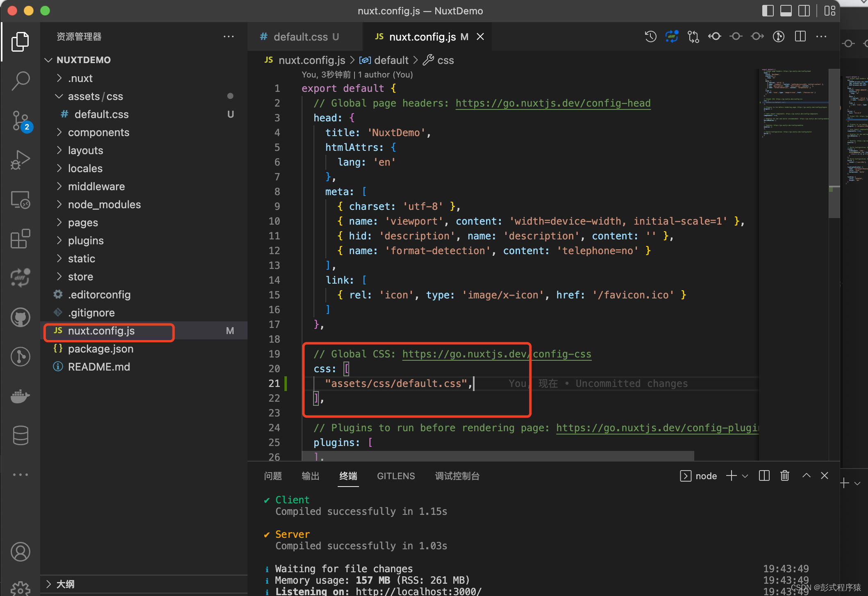Click the 'default' breadcrumb segment
This screenshot has width=868, height=596.
391,60
